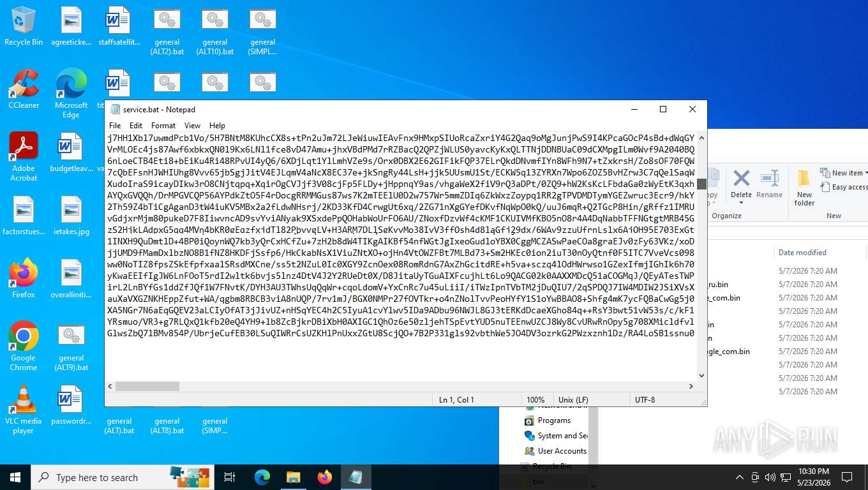Open the volume control in system tray
Image resolution: width=868 pixels, height=490 pixels.
tap(770, 477)
